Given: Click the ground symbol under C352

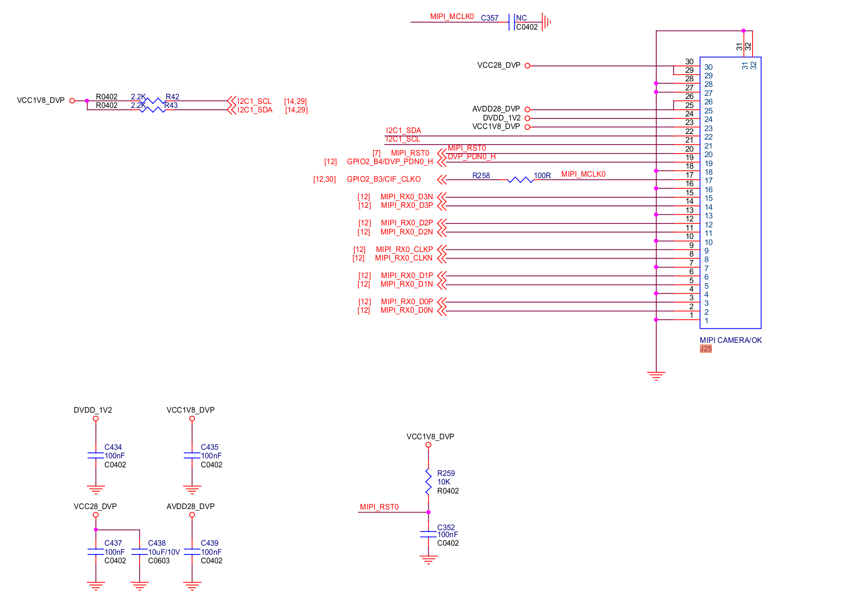Looking at the screenshot, I should (428, 560).
